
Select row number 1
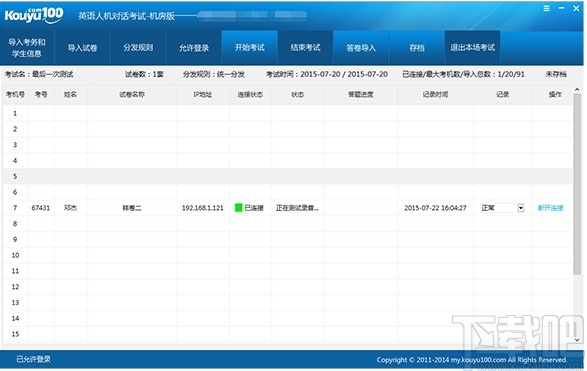coord(15,113)
